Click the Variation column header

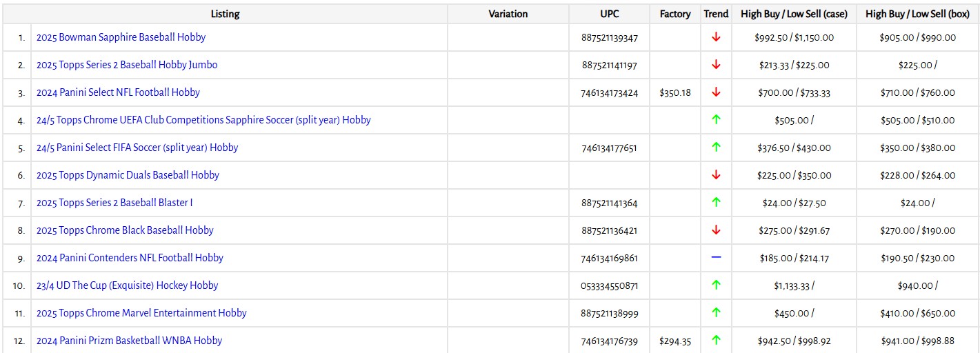coord(508,14)
